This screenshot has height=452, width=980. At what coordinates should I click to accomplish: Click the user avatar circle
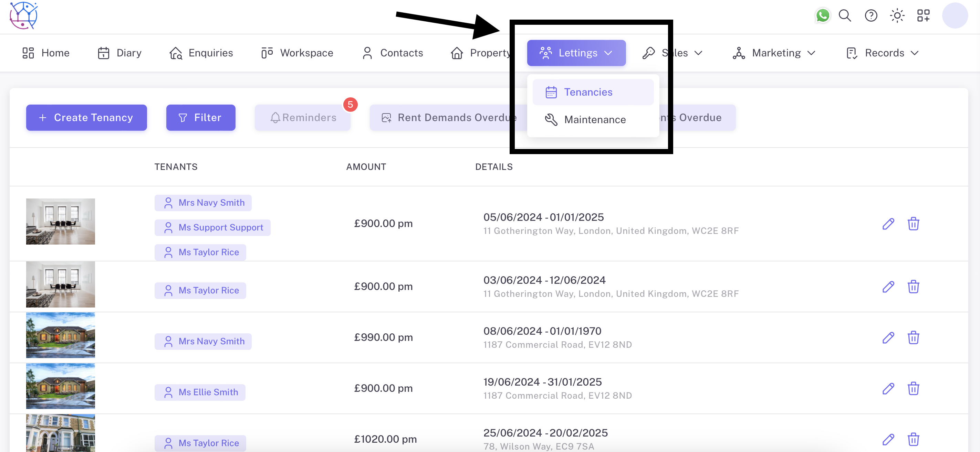tap(955, 15)
